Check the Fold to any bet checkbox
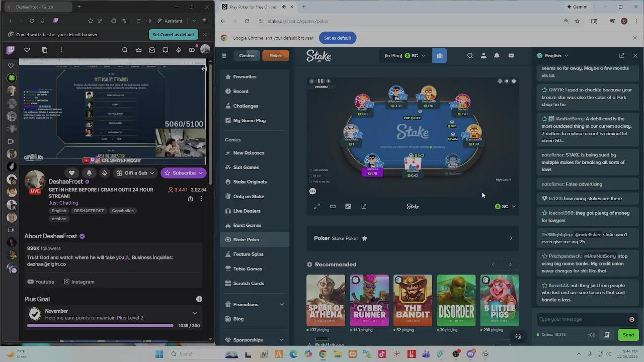644x362 pixels. click(310, 182)
